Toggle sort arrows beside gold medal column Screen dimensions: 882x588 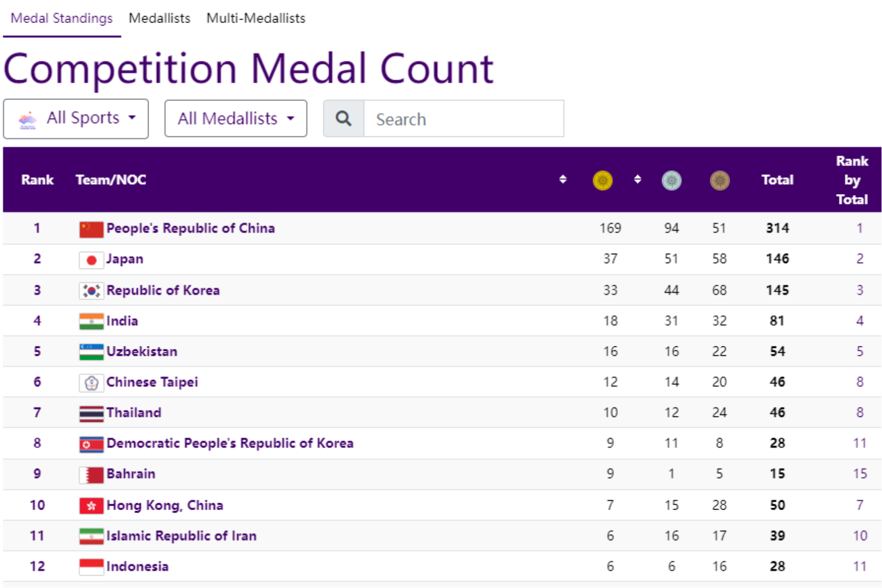(637, 179)
